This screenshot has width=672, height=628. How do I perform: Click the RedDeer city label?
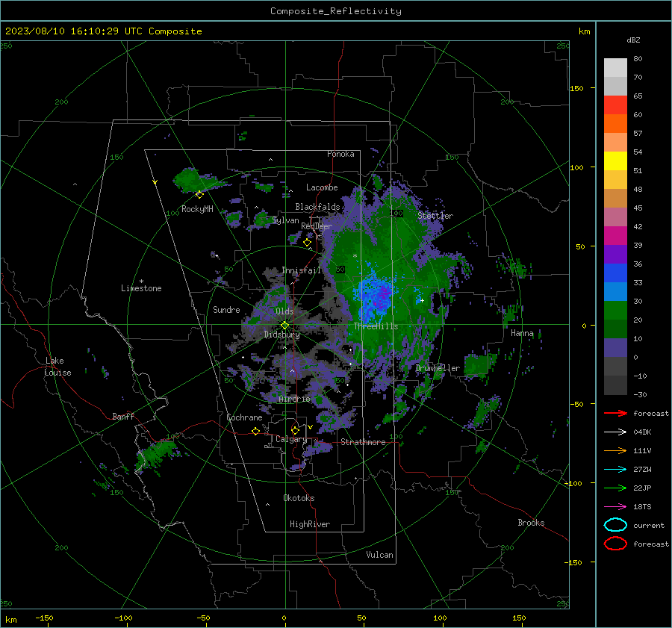point(317,226)
